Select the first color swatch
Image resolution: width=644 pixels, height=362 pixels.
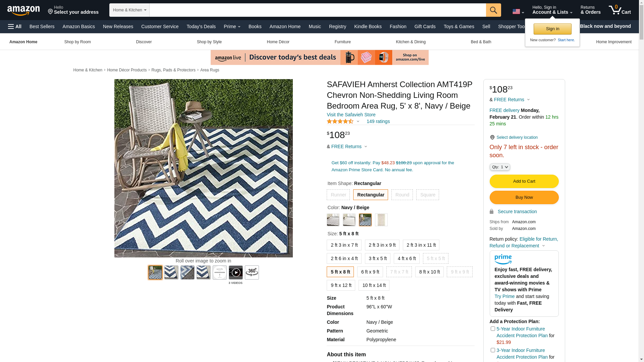coord(333,220)
